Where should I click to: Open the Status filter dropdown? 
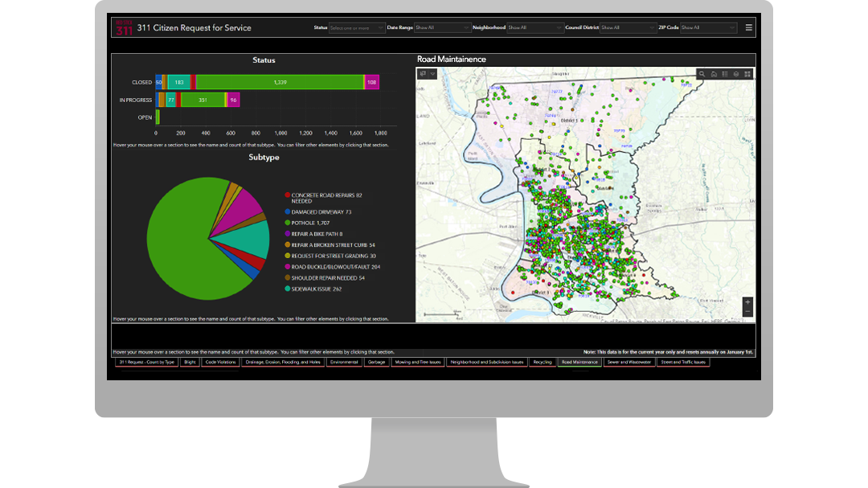click(356, 27)
